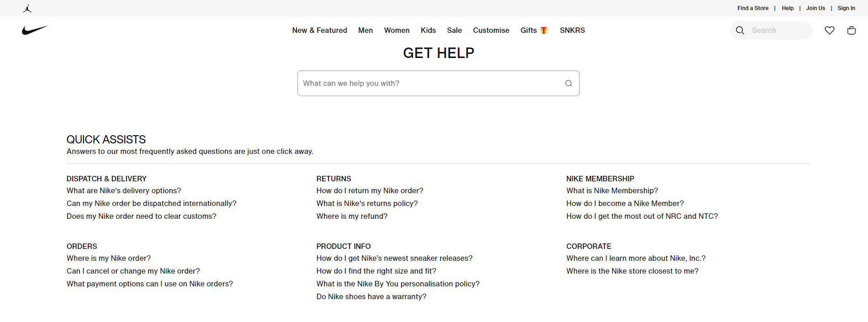Click the Nike swoosh logo
This screenshot has height=322, width=868.
[x=35, y=30]
